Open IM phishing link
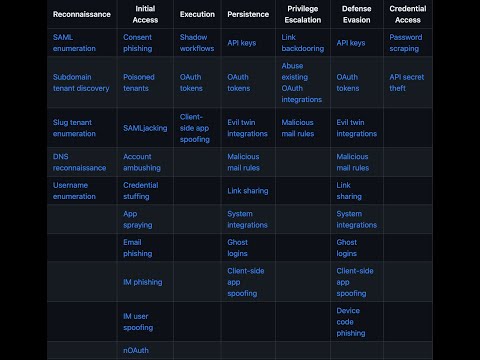This screenshot has height=360, width=480. click(x=143, y=282)
